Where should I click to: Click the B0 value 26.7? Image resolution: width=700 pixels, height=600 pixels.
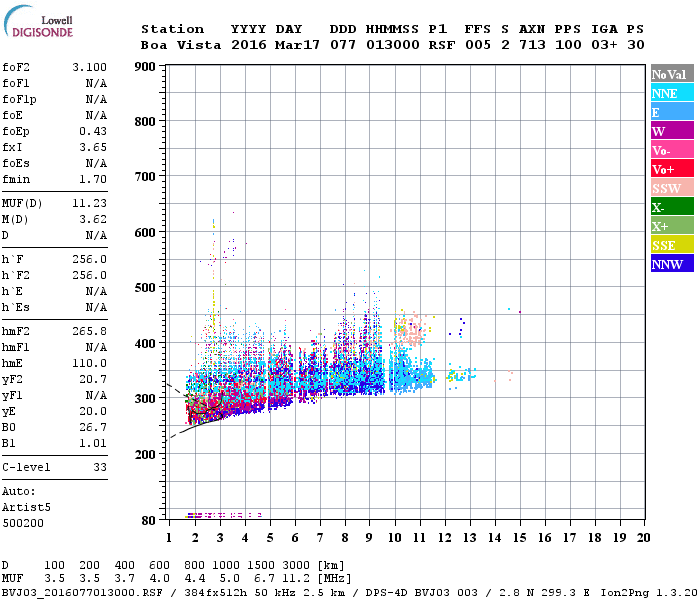pos(93,428)
